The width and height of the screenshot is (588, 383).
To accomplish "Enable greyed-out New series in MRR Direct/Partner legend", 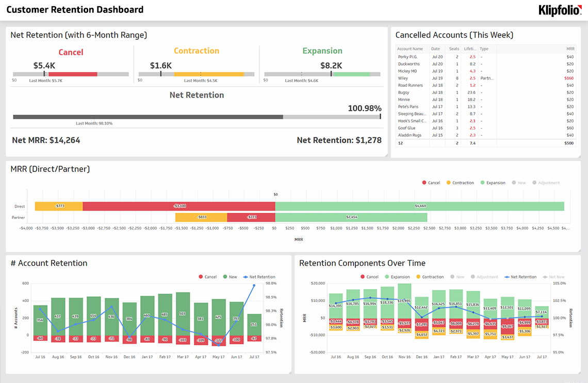I will (518, 183).
